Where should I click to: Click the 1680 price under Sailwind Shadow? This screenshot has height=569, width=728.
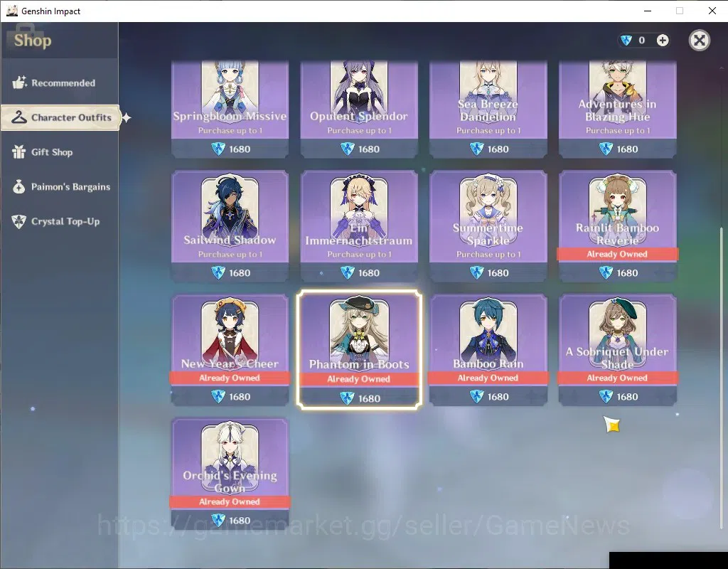click(240, 273)
